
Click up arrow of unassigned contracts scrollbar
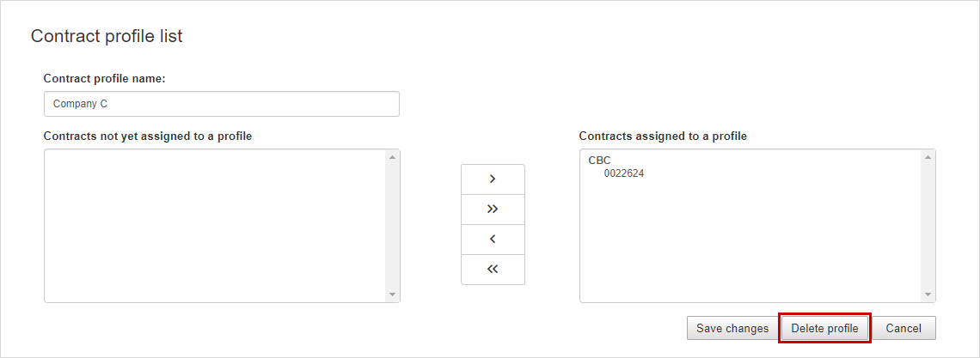(x=392, y=156)
